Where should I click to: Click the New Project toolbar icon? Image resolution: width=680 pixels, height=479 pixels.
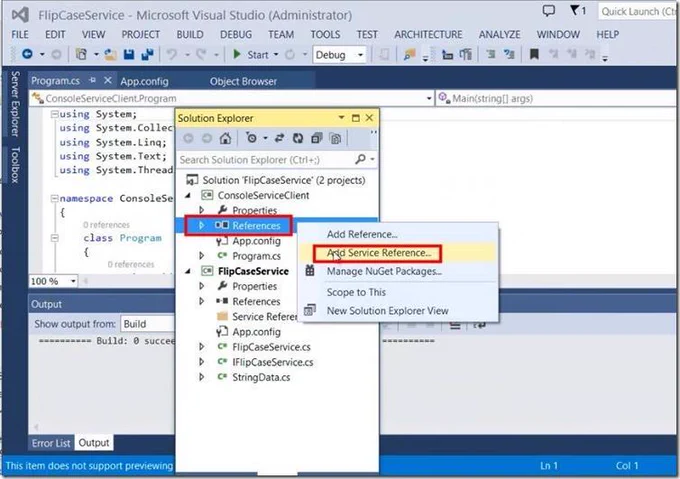click(x=81, y=54)
